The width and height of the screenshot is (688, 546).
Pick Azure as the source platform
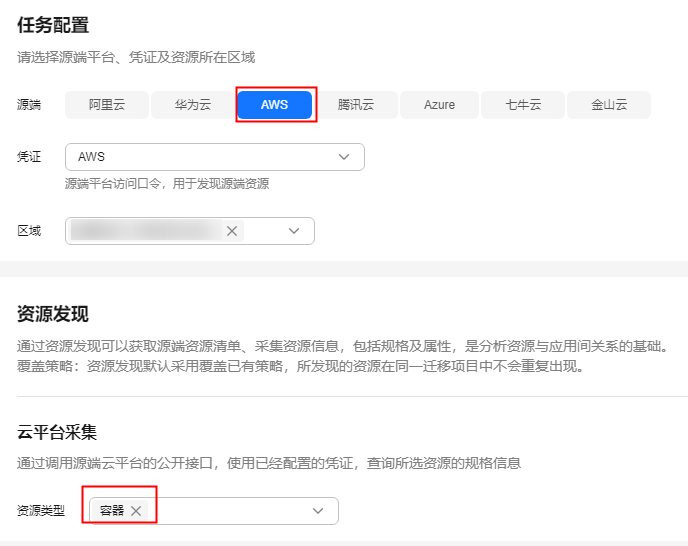pyautogui.click(x=439, y=105)
